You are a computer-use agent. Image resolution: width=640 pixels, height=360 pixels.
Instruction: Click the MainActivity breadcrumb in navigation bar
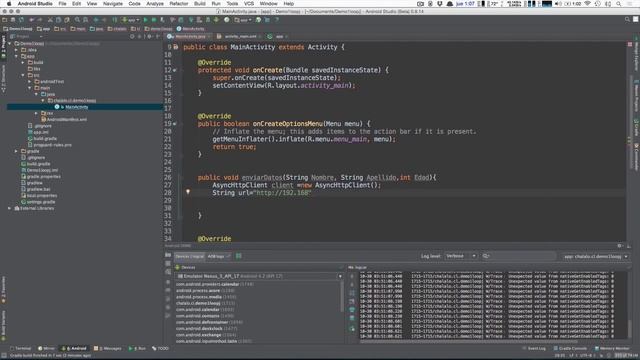pos(191,29)
